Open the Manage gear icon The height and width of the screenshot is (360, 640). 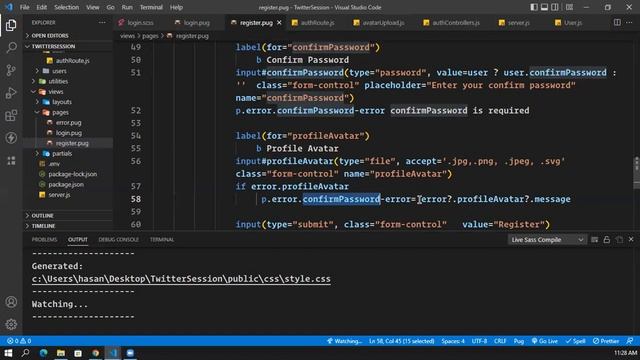11,324
